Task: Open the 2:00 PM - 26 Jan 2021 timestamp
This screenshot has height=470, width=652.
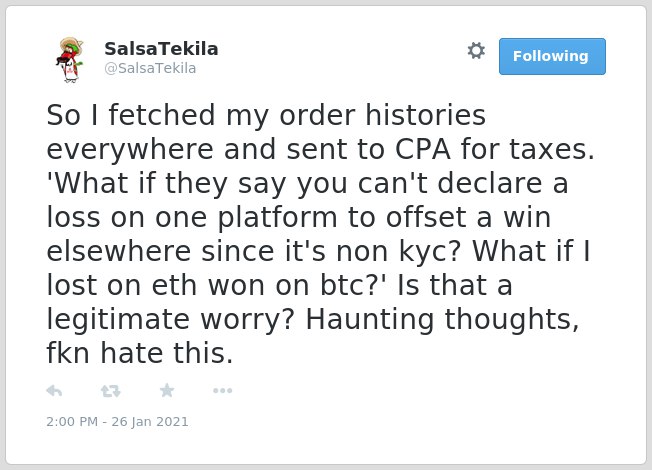Action: point(117,422)
